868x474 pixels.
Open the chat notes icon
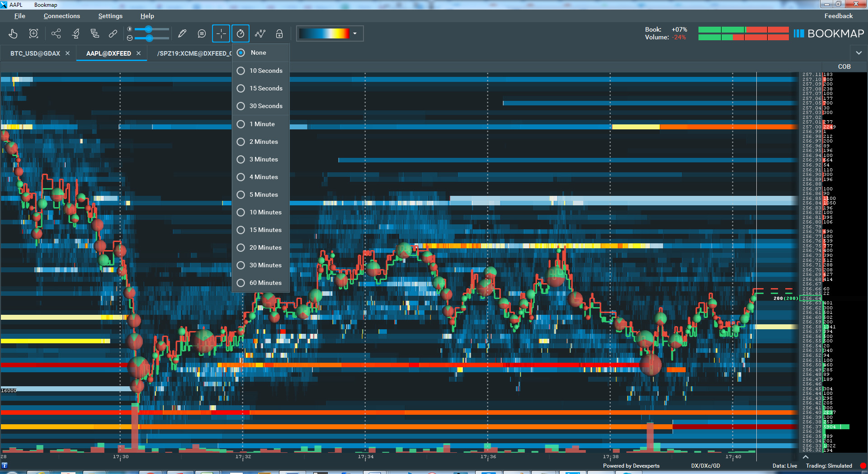point(202,33)
